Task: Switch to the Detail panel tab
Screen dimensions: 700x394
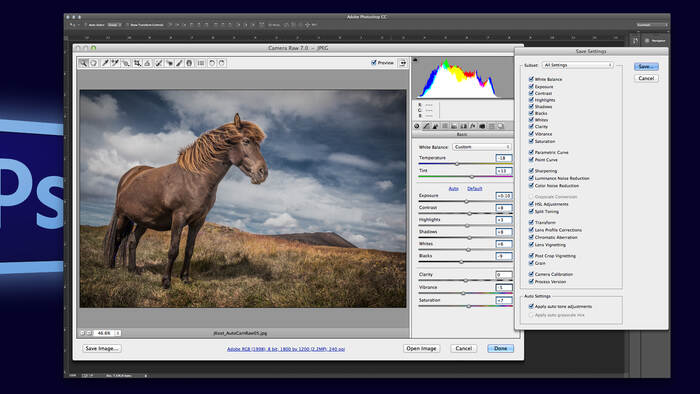Action: coord(435,126)
